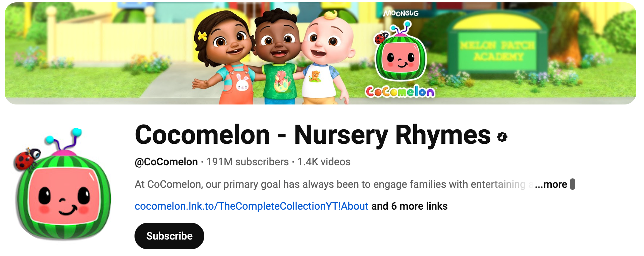Expand the description with ...more
The height and width of the screenshot is (256, 644).
[551, 184]
